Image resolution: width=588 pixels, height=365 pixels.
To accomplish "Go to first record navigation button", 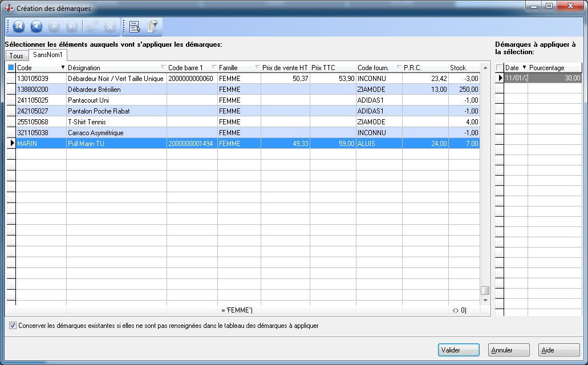I will 18,26.
